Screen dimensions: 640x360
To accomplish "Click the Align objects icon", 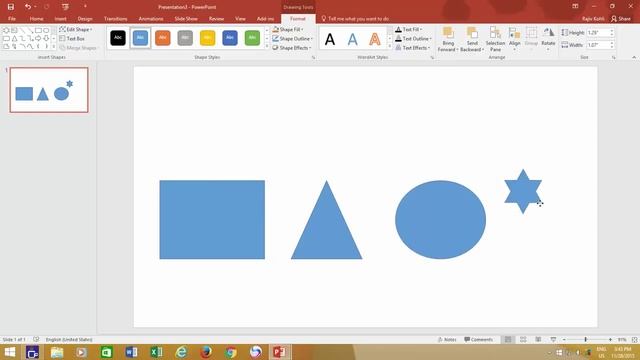I will tap(514, 33).
